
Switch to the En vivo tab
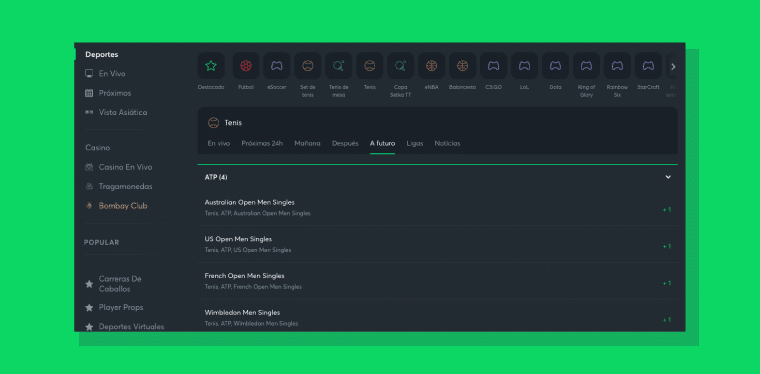[x=219, y=143]
